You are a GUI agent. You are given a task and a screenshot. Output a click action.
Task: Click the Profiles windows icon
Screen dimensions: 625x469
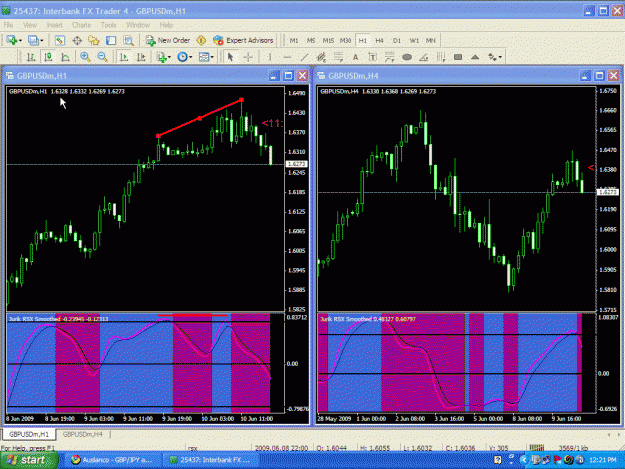tap(33, 40)
